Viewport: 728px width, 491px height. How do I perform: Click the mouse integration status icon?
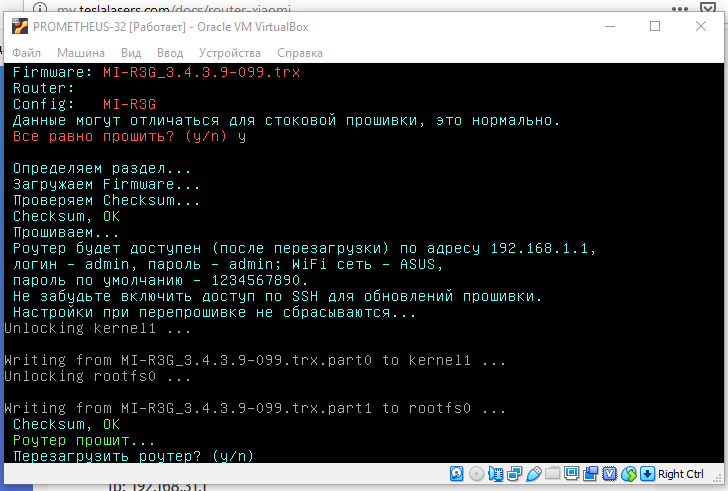tap(629, 474)
